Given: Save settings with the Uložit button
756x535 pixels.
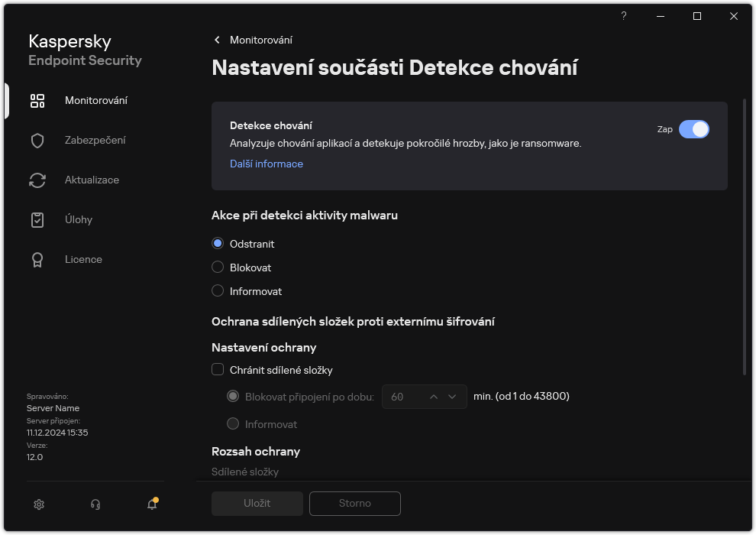Looking at the screenshot, I should point(257,504).
